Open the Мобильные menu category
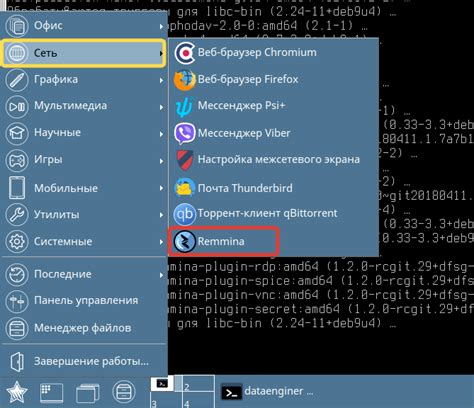The image size is (474, 408). click(x=84, y=188)
